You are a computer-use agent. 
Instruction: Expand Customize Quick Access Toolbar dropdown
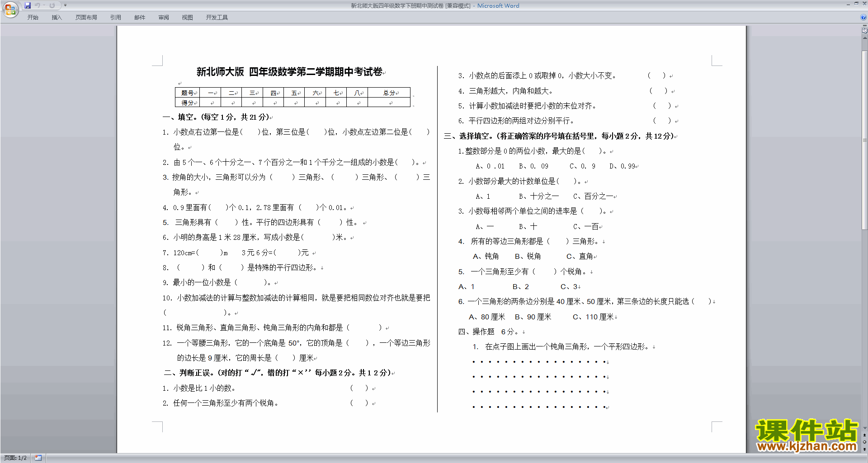tap(65, 5)
